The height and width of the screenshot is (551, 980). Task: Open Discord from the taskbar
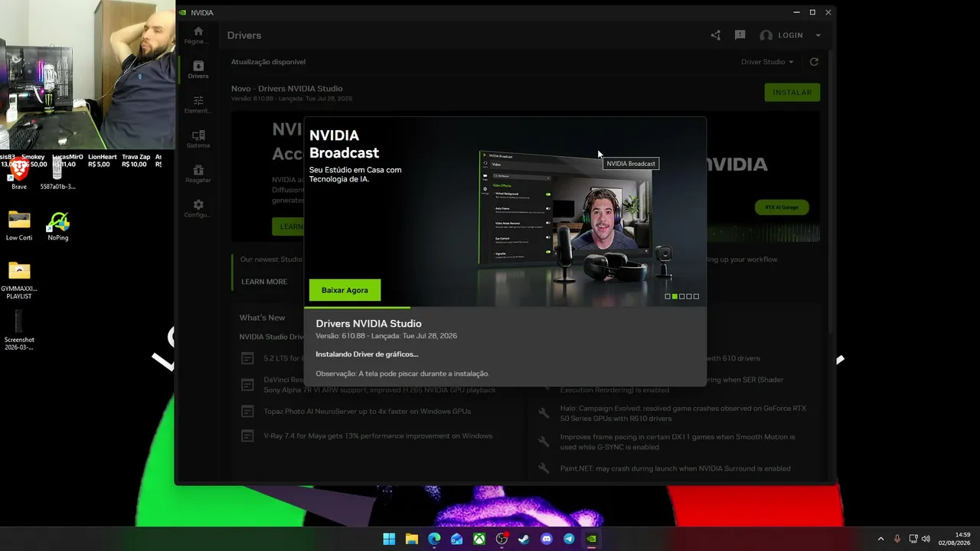click(x=546, y=539)
